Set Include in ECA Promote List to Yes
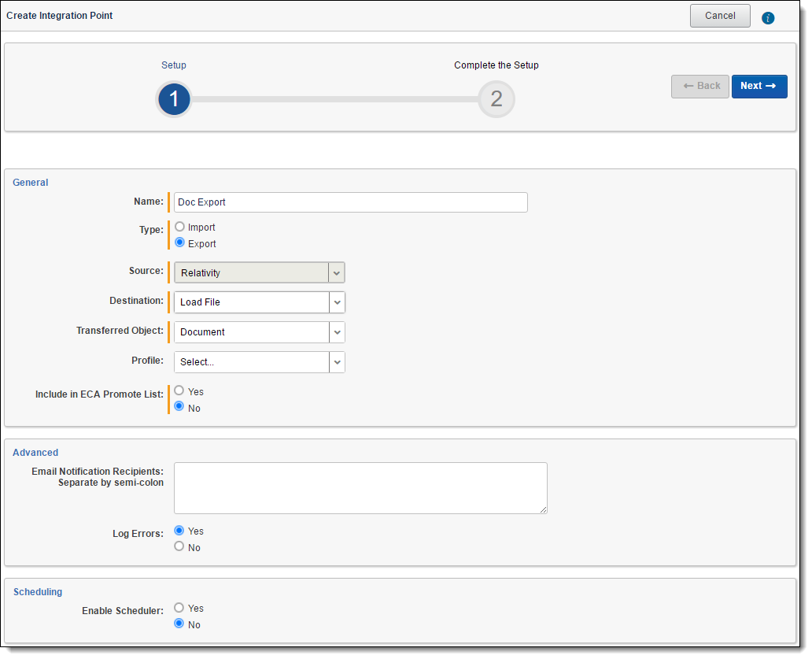This screenshot has width=812, height=659. 180,391
